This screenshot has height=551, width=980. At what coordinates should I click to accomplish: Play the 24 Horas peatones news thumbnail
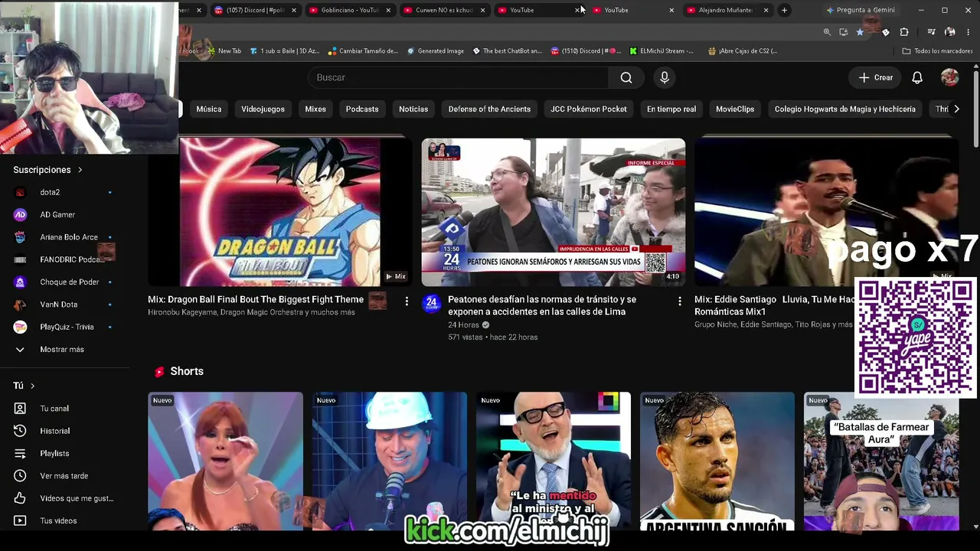click(554, 212)
